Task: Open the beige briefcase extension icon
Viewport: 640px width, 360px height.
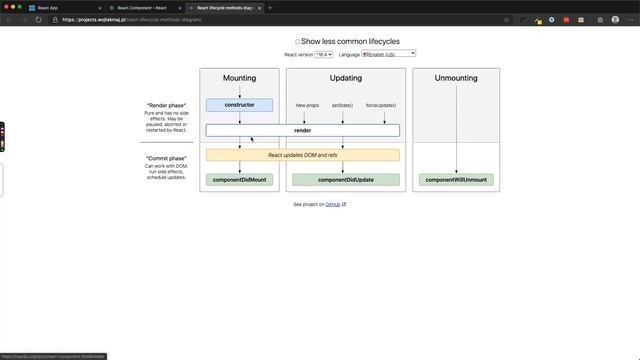Action: point(581,20)
